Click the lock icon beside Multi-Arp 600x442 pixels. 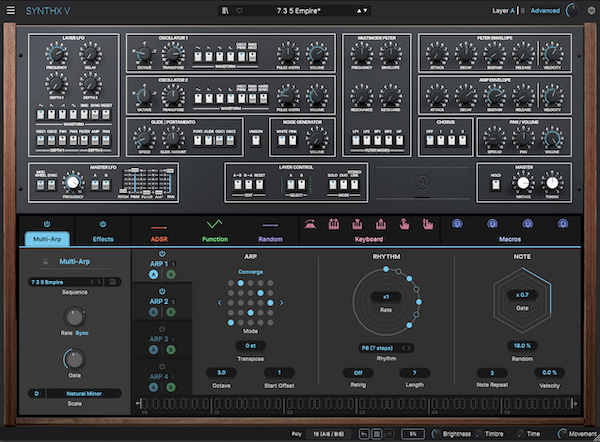46,262
